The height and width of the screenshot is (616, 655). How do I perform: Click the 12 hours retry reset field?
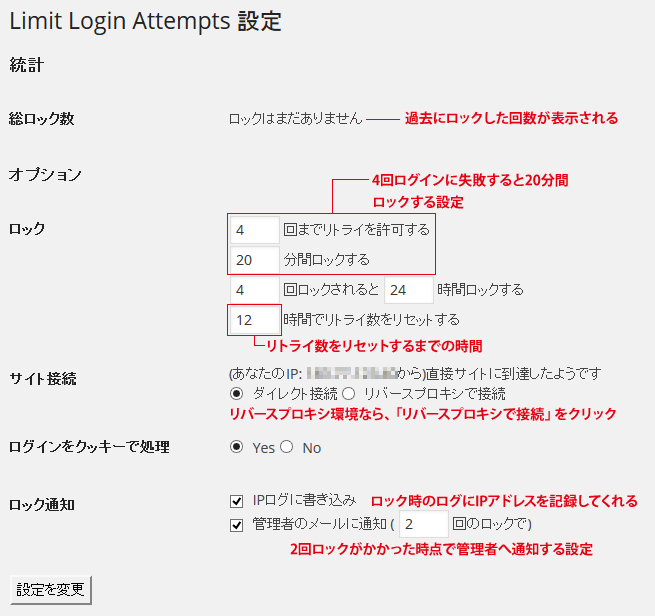click(254, 320)
